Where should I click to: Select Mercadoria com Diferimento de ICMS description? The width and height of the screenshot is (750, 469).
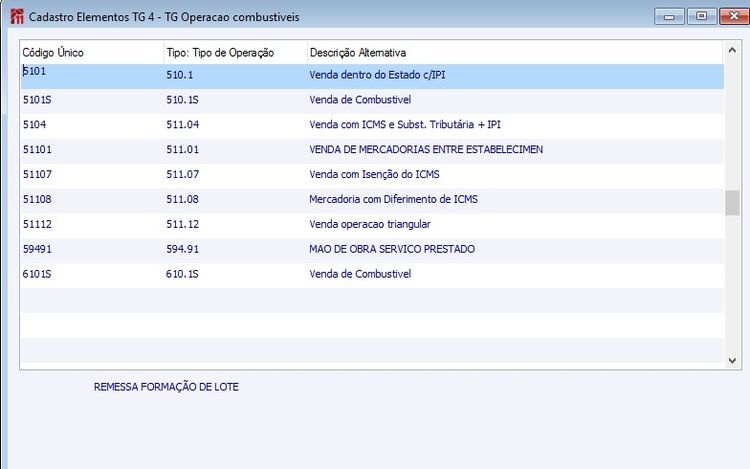(393, 199)
